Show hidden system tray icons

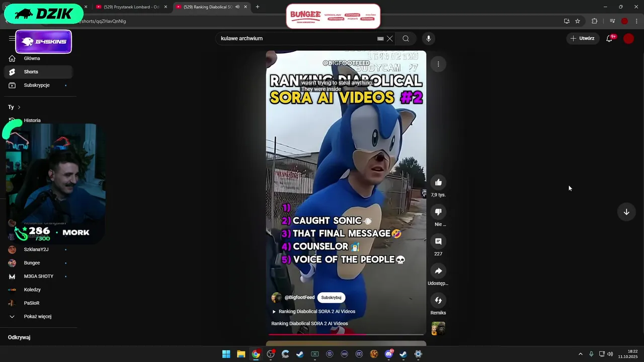click(581, 354)
